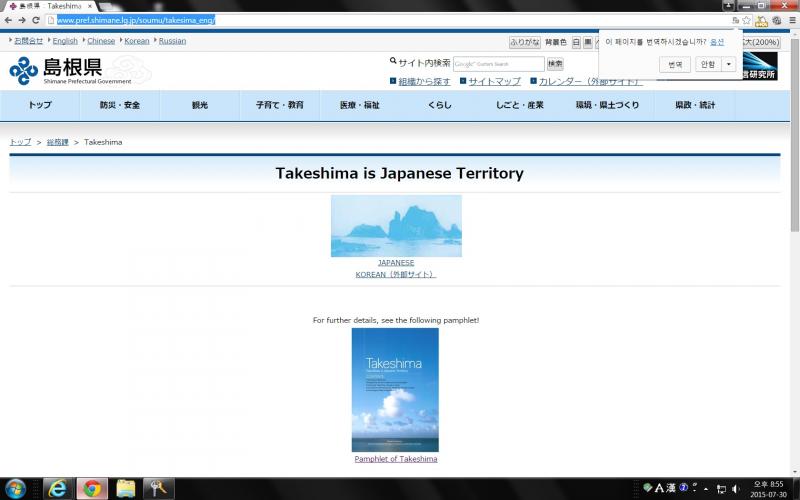Viewport: 800px width, 500px height.
Task: Click the 번역 translate button
Action: click(x=675, y=64)
